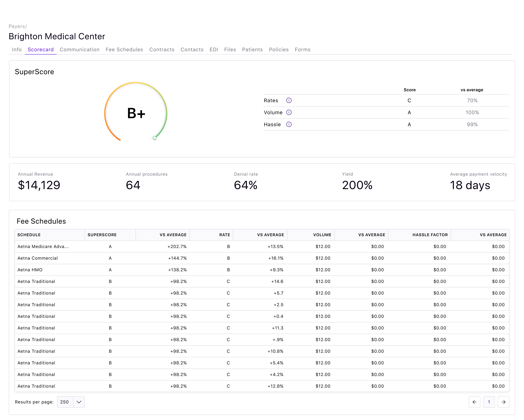The image size is (524, 420).
Task: Switch to the Contracts tab
Action: click(x=162, y=50)
